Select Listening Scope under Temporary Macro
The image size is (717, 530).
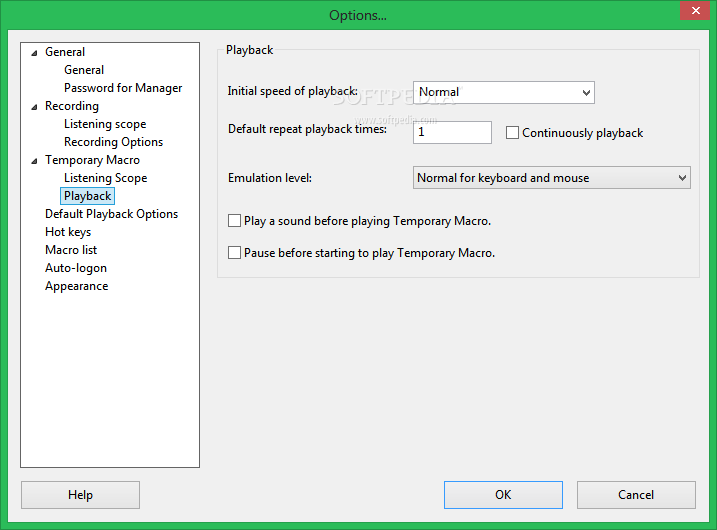(x=105, y=178)
